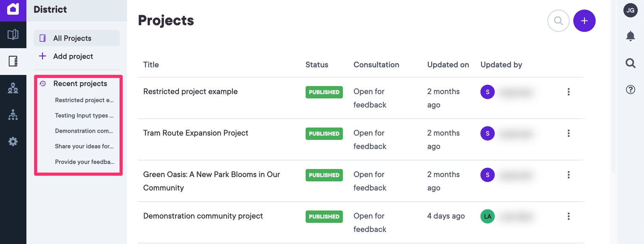
Task: Open the settings gear in sidebar
Action: click(x=13, y=142)
